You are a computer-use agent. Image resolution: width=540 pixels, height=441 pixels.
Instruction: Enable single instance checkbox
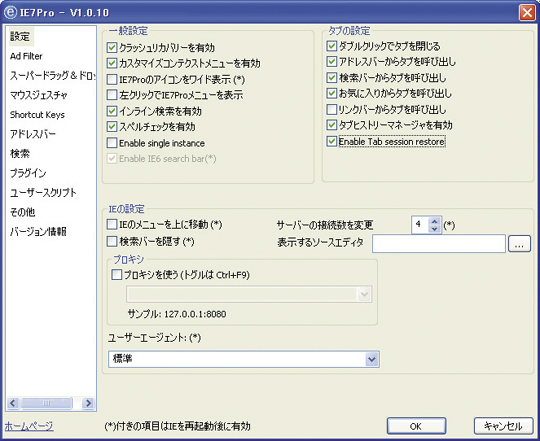click(x=112, y=143)
